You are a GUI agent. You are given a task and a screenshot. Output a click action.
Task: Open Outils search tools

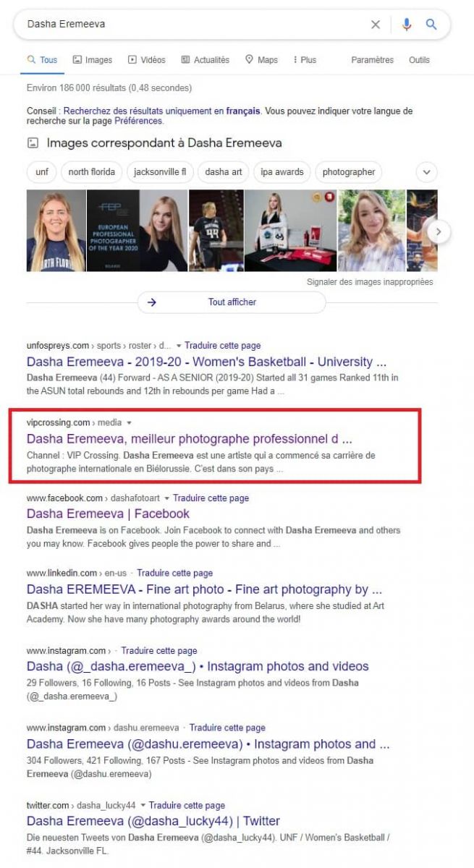coord(419,60)
